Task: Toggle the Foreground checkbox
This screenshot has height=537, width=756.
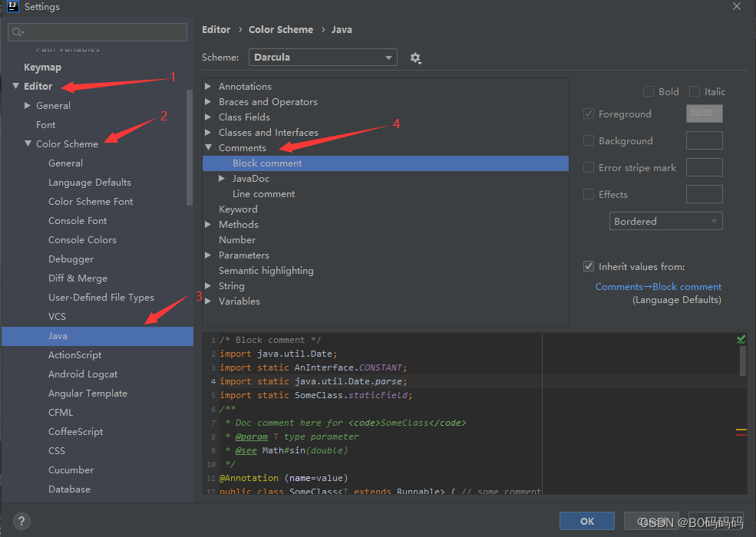Action: [588, 114]
